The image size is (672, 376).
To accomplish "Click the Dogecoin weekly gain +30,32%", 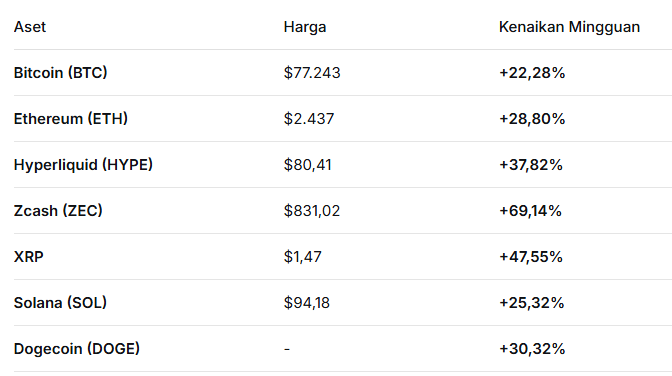I will (532, 349).
